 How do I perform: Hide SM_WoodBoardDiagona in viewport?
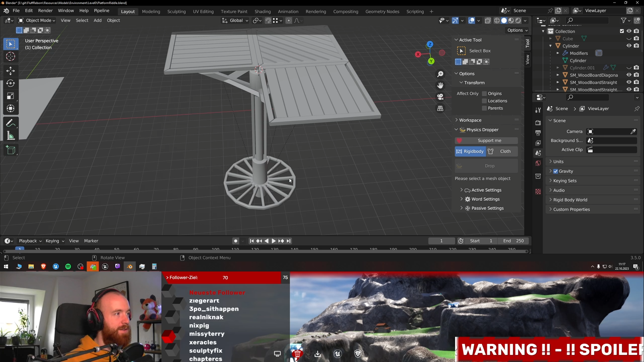[629, 75]
